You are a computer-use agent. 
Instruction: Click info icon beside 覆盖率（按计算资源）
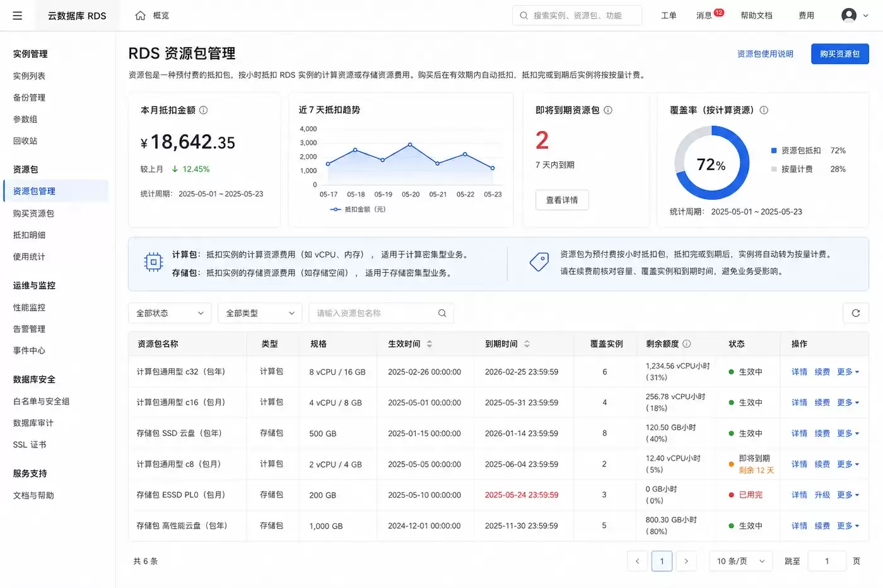pyautogui.click(x=764, y=110)
